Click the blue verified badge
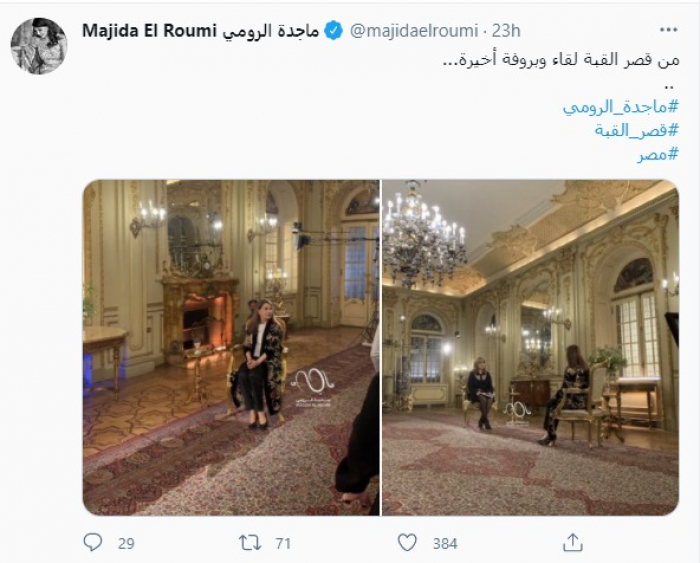This screenshot has height=563, width=700. pos(333,31)
